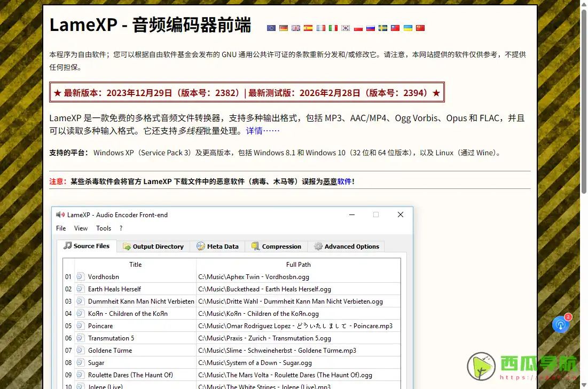588x389 pixels.
Task: Open the View menu in LameXP window
Action: pos(81,228)
